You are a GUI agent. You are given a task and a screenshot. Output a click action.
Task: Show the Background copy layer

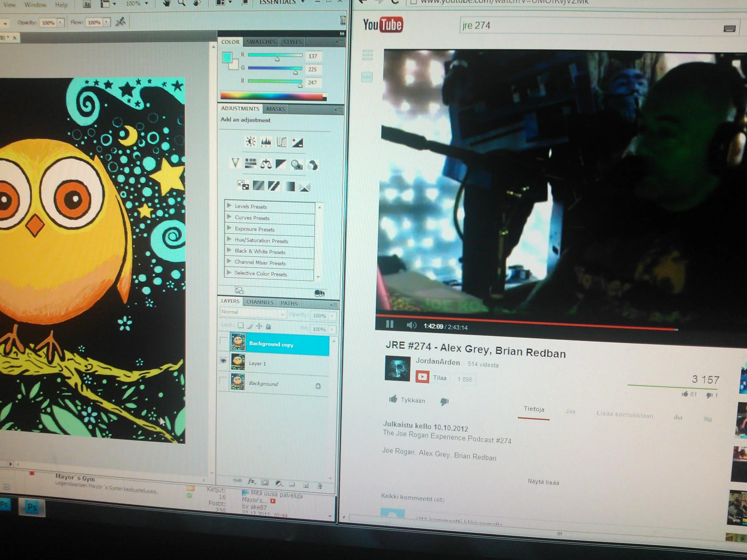tap(223, 340)
